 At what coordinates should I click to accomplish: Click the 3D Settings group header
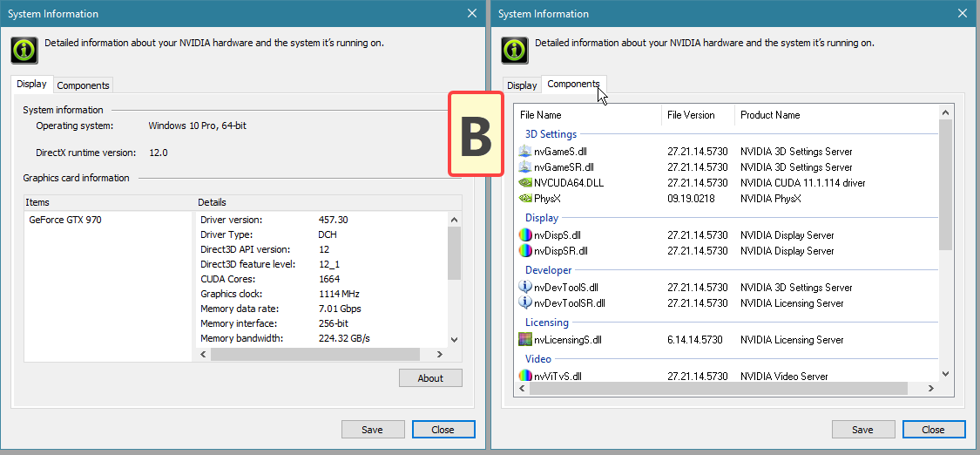click(551, 133)
